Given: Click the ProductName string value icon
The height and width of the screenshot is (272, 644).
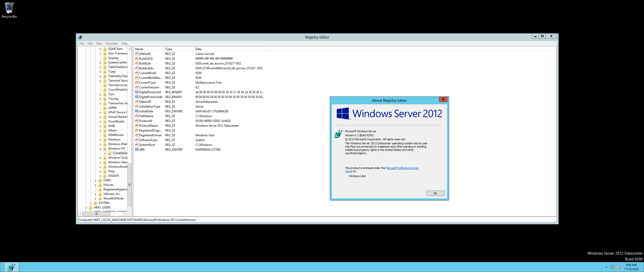Looking at the screenshot, I should [x=136, y=125].
